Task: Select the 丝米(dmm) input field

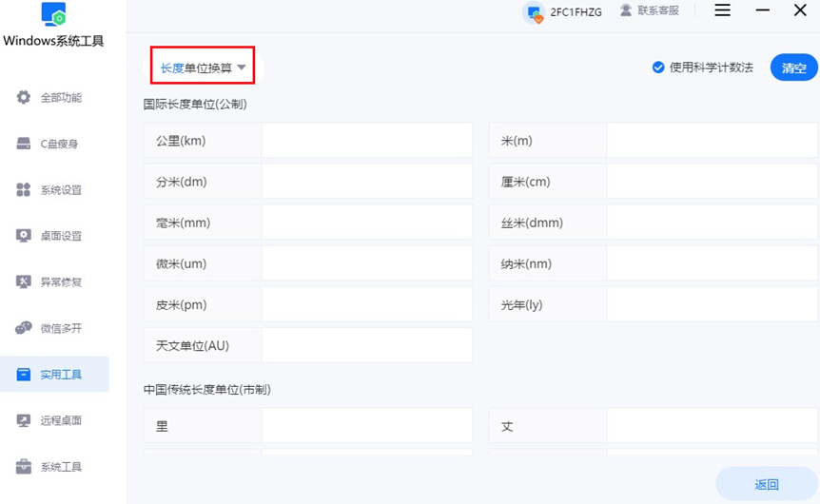Action: point(713,223)
